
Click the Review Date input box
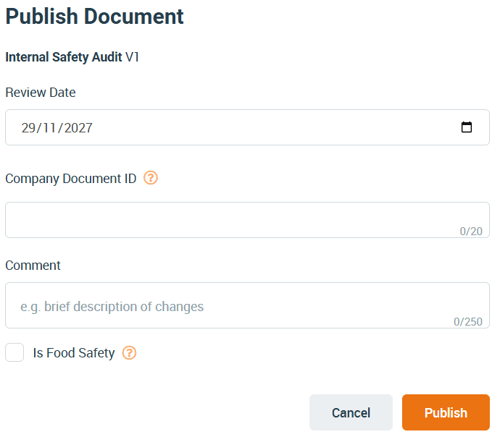(247, 127)
